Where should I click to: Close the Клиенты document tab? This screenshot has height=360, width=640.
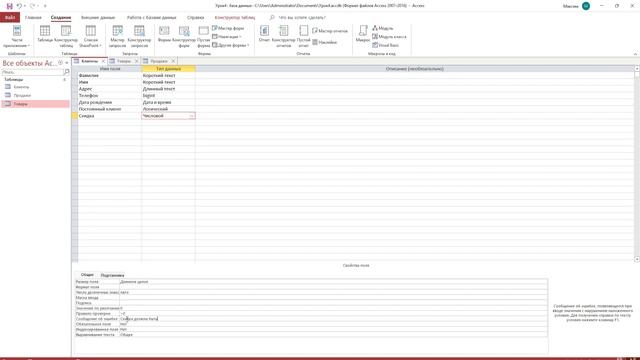[x=103, y=61]
